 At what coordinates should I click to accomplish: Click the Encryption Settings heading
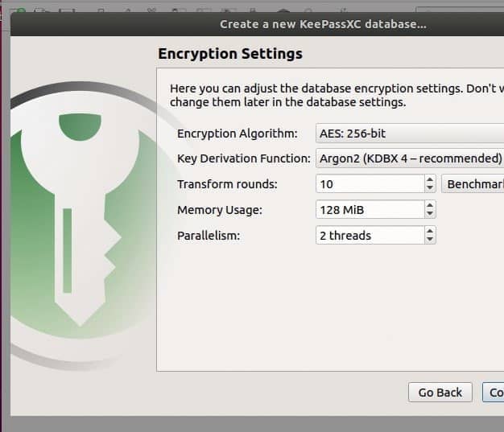tap(230, 54)
